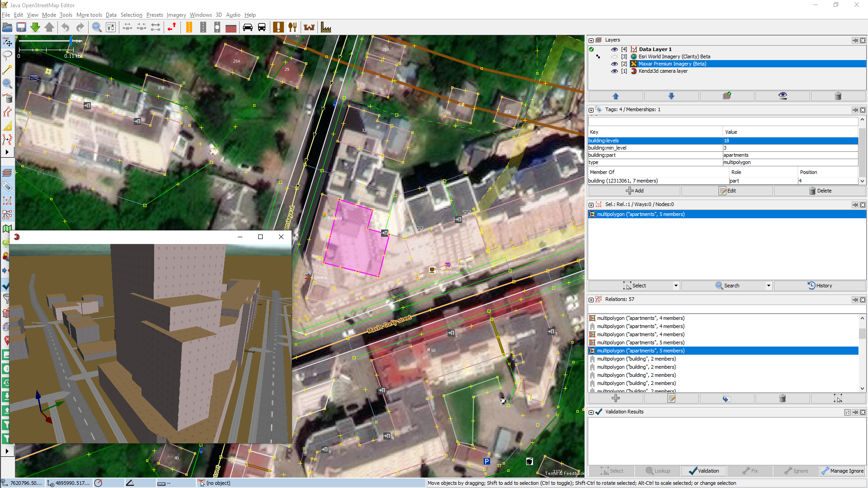Image resolution: width=868 pixels, height=488 pixels.
Task: Open the Search button dropdown arrow
Action: click(769, 286)
